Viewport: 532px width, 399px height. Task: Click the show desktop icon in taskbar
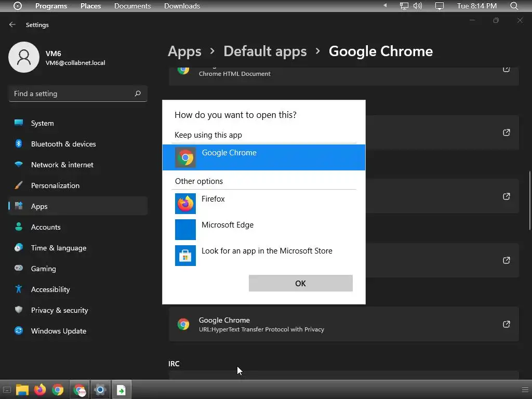7,390
